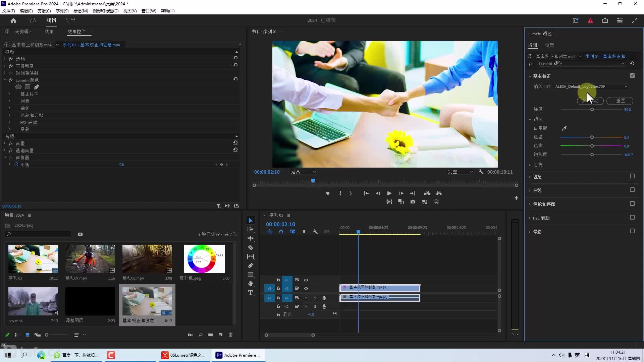This screenshot has height=362, width=644.
Task: Enable the 曲线 section checkbox
Action: pos(632,190)
